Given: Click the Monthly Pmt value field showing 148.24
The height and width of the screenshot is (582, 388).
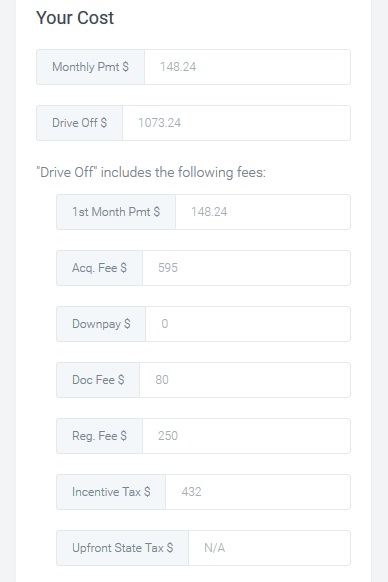Looking at the screenshot, I should click(247, 67).
